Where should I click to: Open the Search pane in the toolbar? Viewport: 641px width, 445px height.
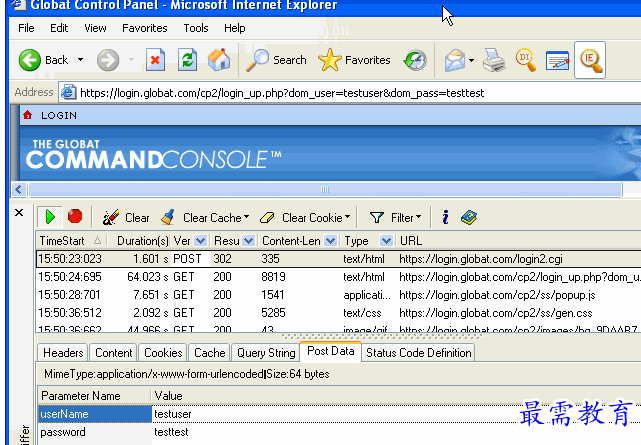tap(276, 60)
